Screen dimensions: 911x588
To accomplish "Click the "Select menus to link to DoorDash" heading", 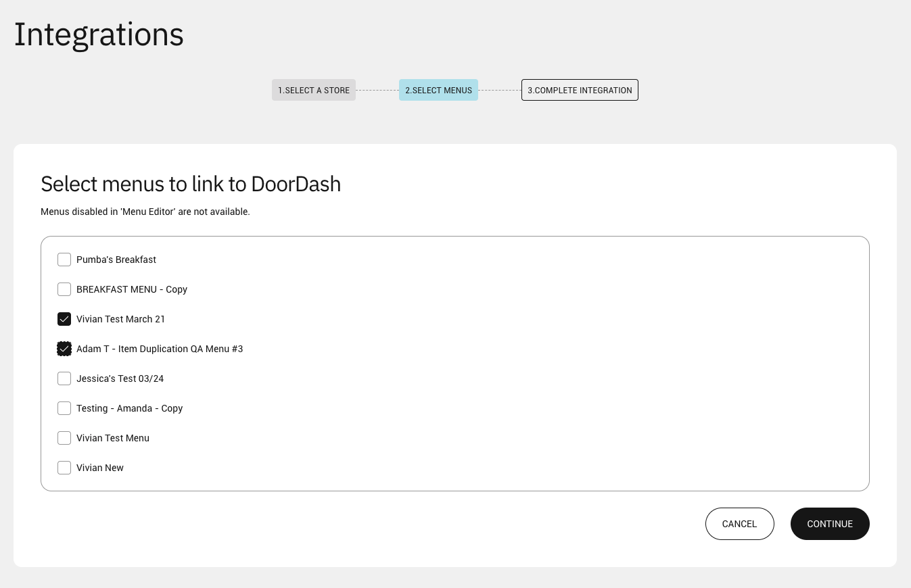I will [191, 184].
